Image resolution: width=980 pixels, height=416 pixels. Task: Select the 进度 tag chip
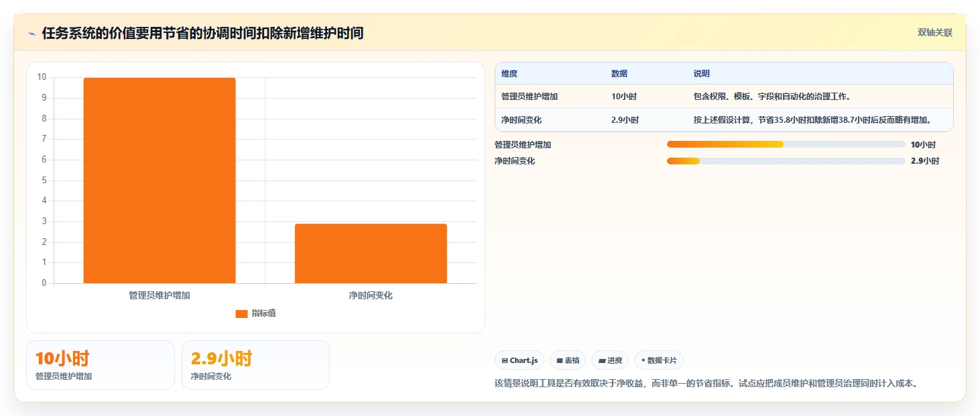610,360
